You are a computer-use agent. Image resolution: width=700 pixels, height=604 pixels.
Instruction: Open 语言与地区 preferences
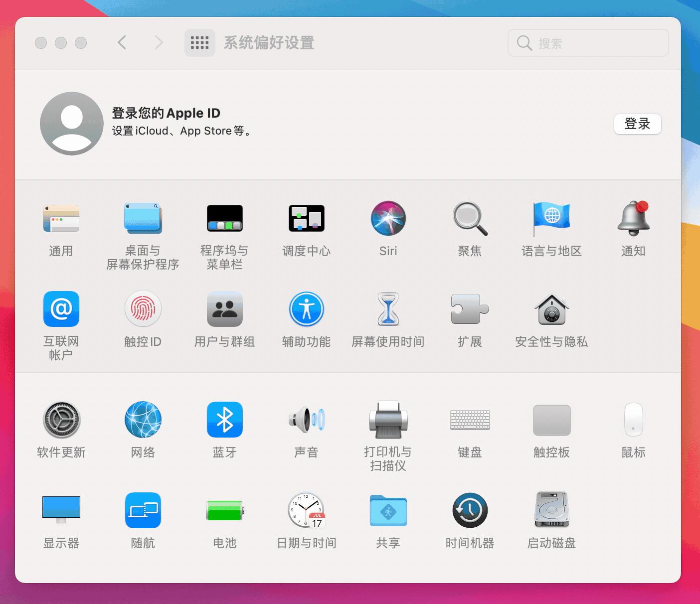tap(551, 218)
